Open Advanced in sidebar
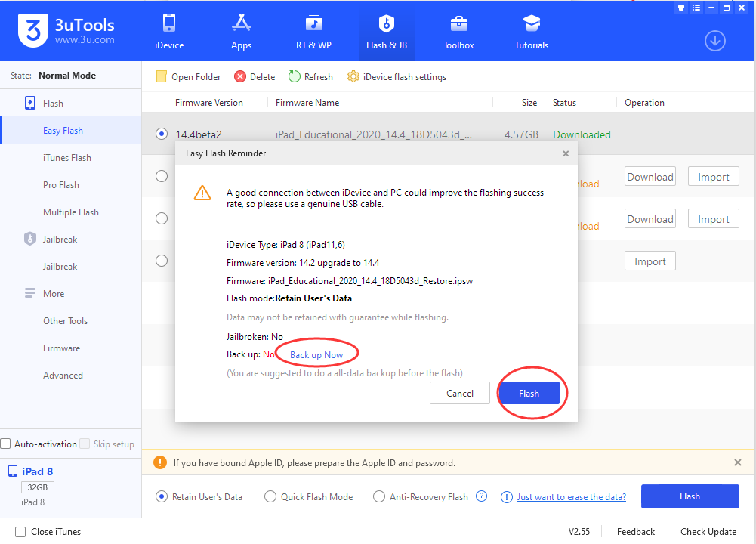The image size is (756, 544). (63, 376)
